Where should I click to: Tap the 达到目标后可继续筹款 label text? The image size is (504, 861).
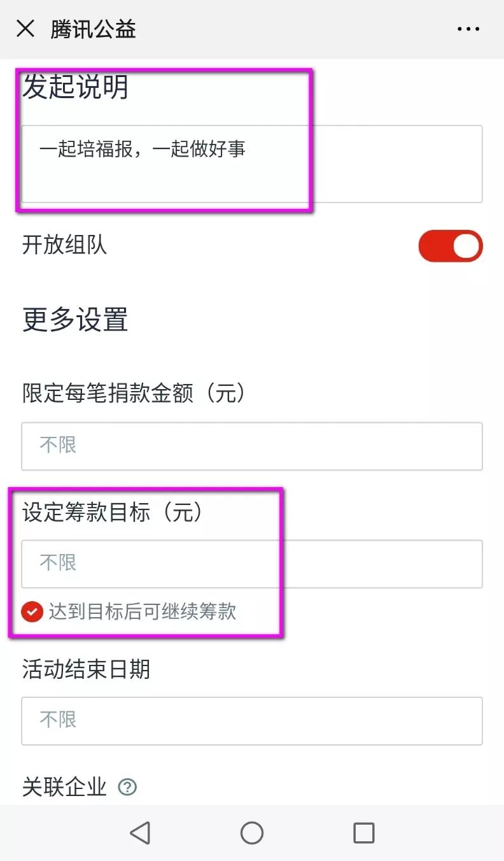[142, 612]
